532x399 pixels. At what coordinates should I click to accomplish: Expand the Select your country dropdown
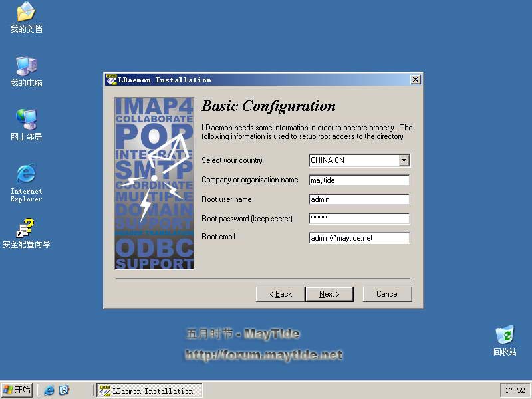(x=404, y=160)
